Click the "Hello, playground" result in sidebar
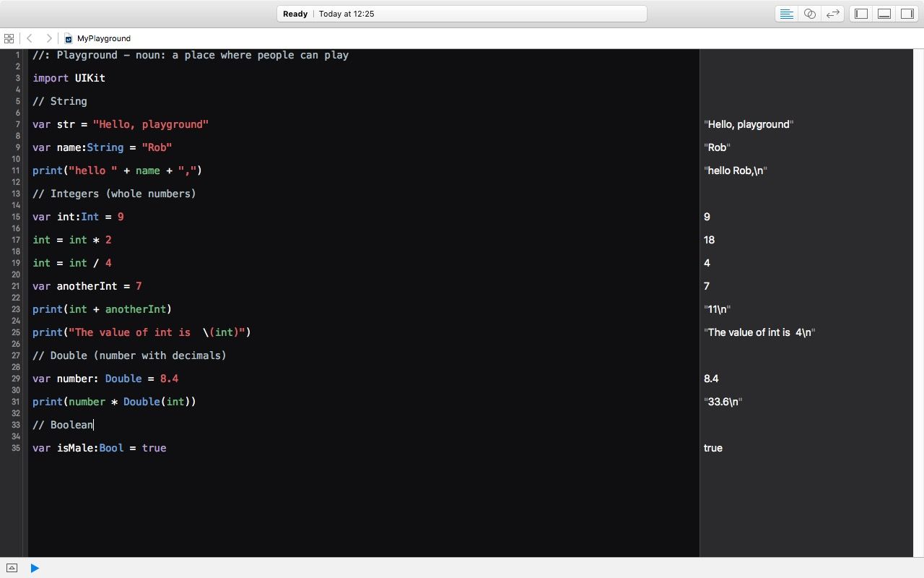Viewport: 924px width, 578px height. 749,124
